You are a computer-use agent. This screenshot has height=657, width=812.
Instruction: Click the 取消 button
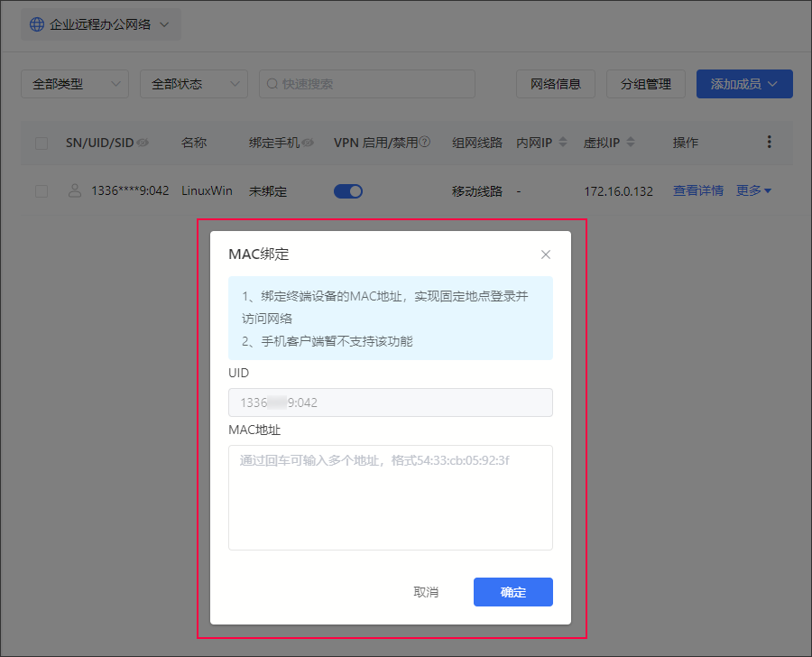pyautogui.click(x=426, y=592)
